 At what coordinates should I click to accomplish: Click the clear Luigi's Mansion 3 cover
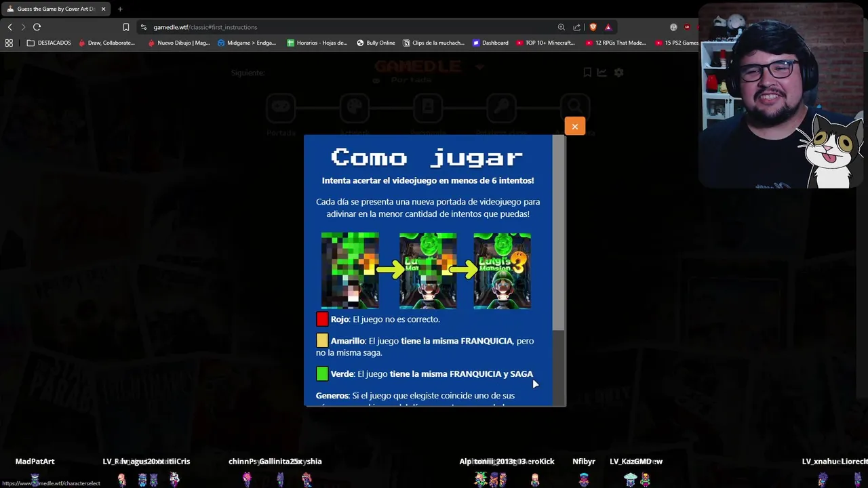(x=502, y=270)
